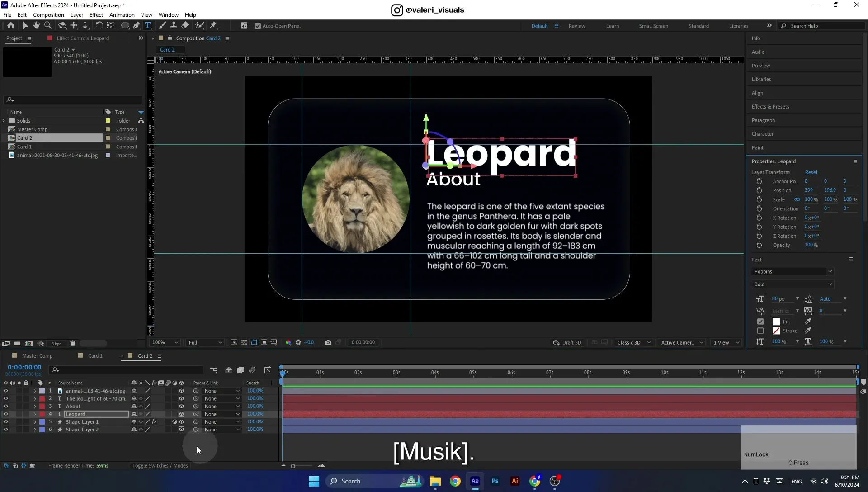The height and width of the screenshot is (492, 868).
Task: Click the white Fill color swatch
Action: tap(776, 322)
